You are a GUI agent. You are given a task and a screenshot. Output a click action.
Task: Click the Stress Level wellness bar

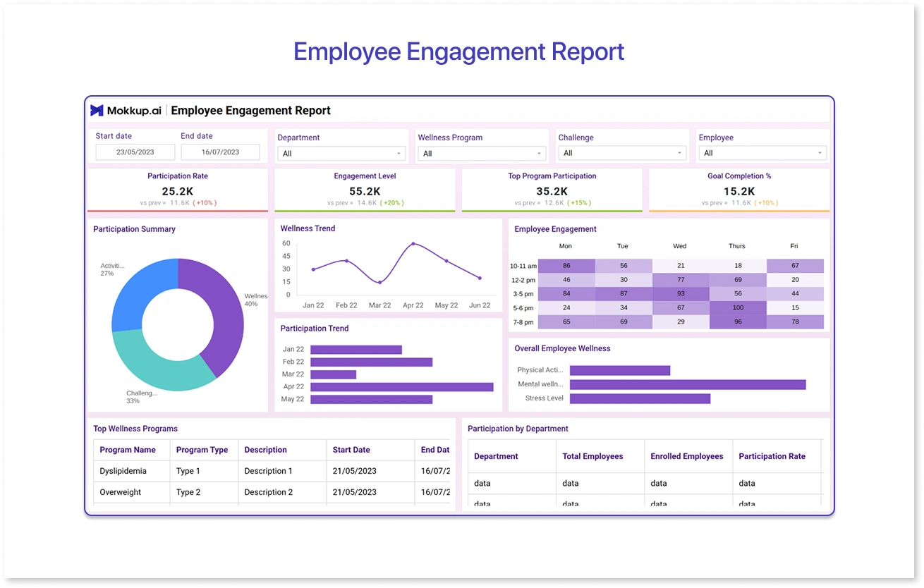pyautogui.click(x=640, y=398)
